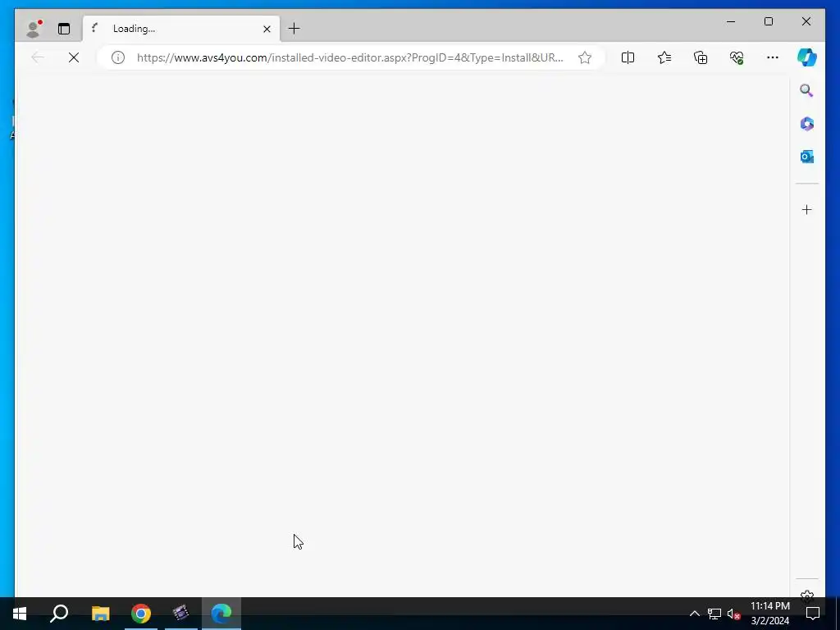
Task: Open taskbar search
Action: click(x=59, y=614)
